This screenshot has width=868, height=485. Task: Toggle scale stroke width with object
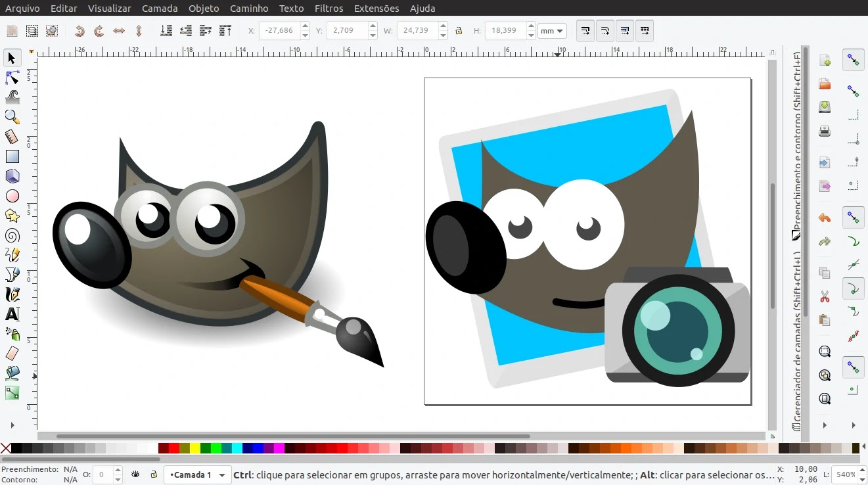click(x=585, y=31)
